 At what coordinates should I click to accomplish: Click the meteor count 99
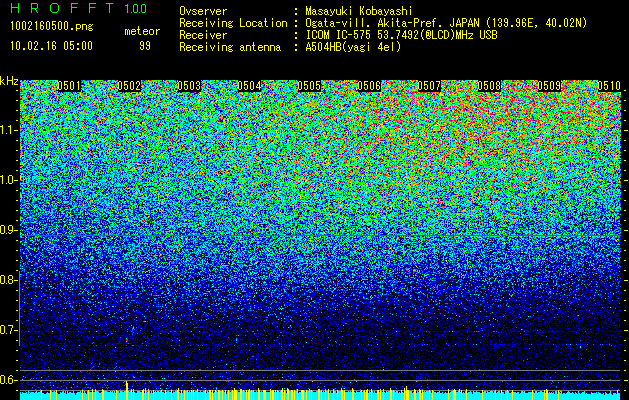pyautogui.click(x=145, y=46)
